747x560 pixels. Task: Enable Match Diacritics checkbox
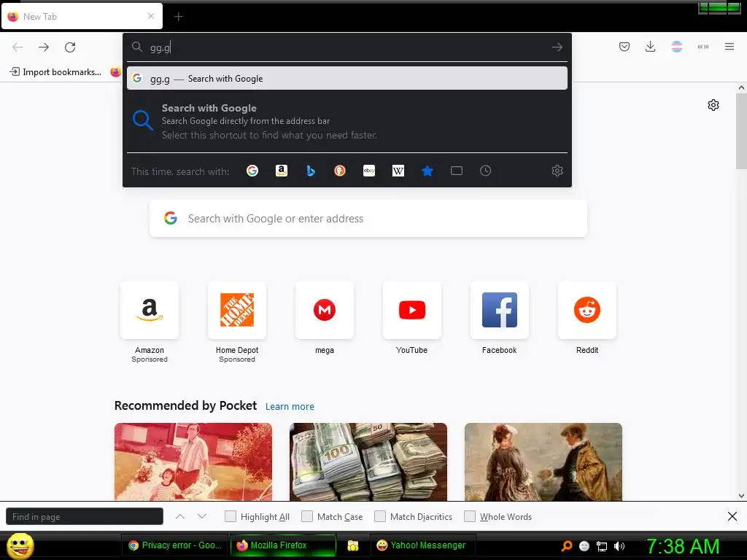pos(380,517)
